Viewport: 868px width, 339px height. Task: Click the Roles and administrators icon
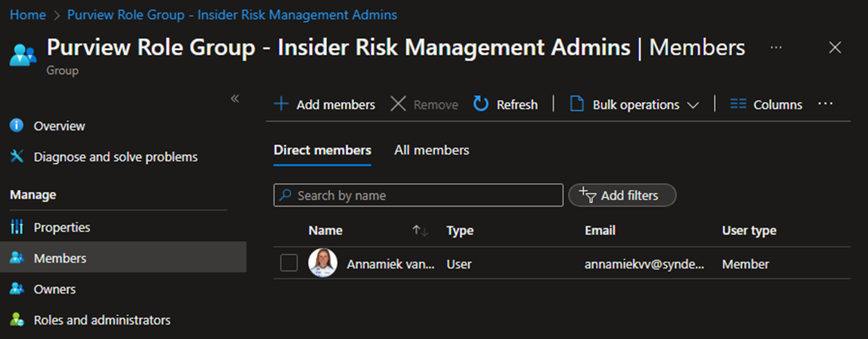17,320
